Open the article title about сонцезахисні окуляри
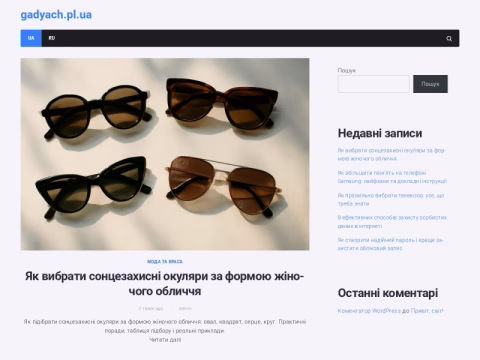Screen dimensions: 480x360 (165, 284)
